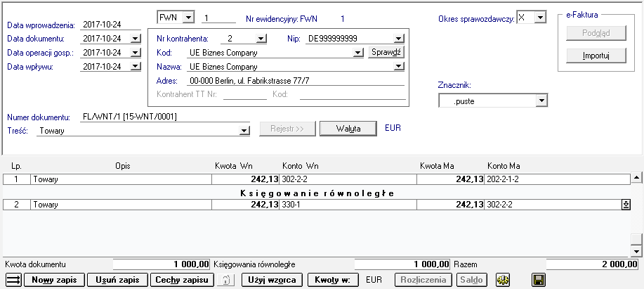Add a new entry with Nowy zapis
Screen dimensions: 644x289
coord(54,280)
